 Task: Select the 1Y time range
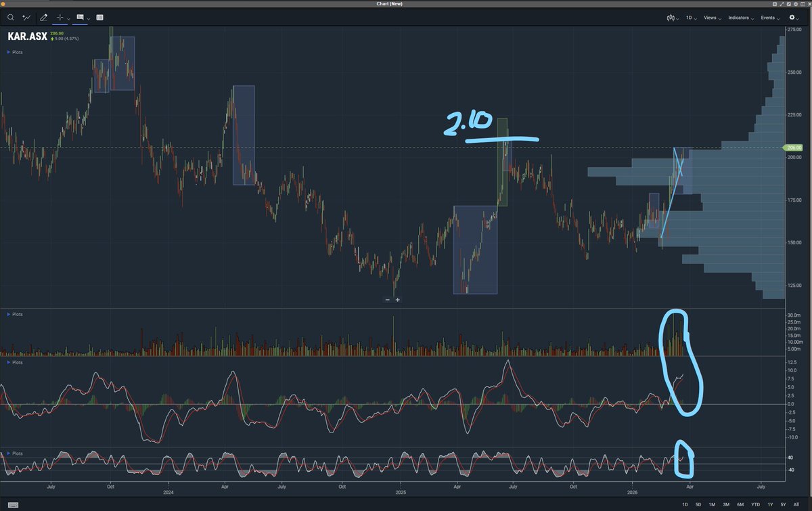(770, 505)
